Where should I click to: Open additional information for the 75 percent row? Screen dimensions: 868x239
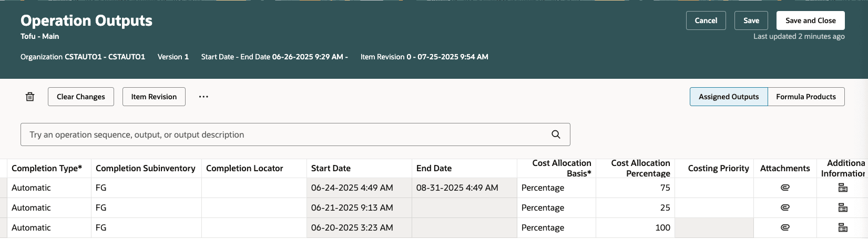[842, 188]
